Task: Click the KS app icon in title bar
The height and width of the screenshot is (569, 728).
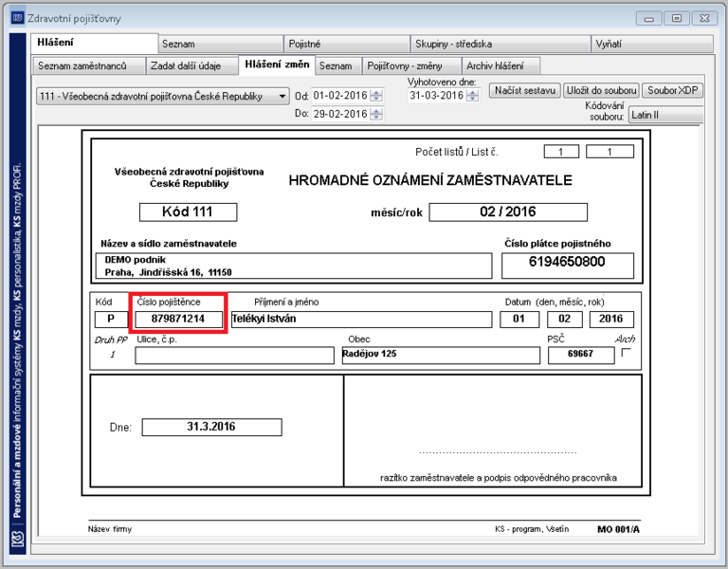Action: click(x=18, y=18)
